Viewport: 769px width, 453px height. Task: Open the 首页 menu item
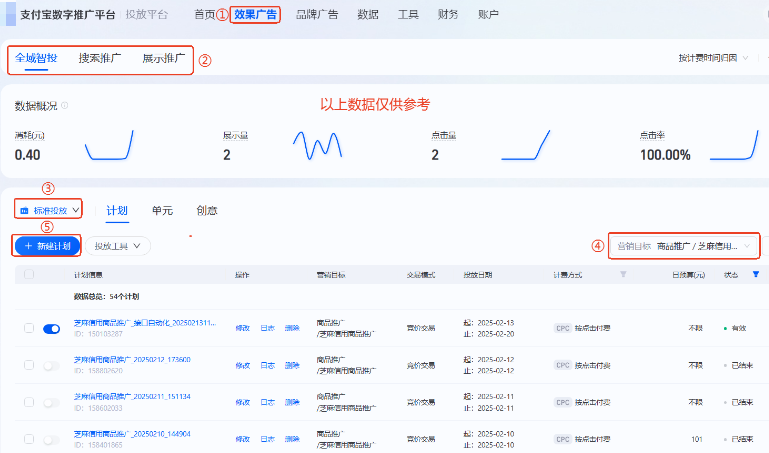click(205, 14)
